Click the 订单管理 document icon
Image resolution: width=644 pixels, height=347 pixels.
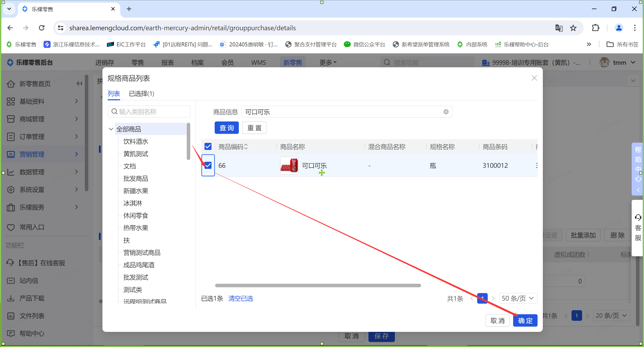[x=11, y=137]
